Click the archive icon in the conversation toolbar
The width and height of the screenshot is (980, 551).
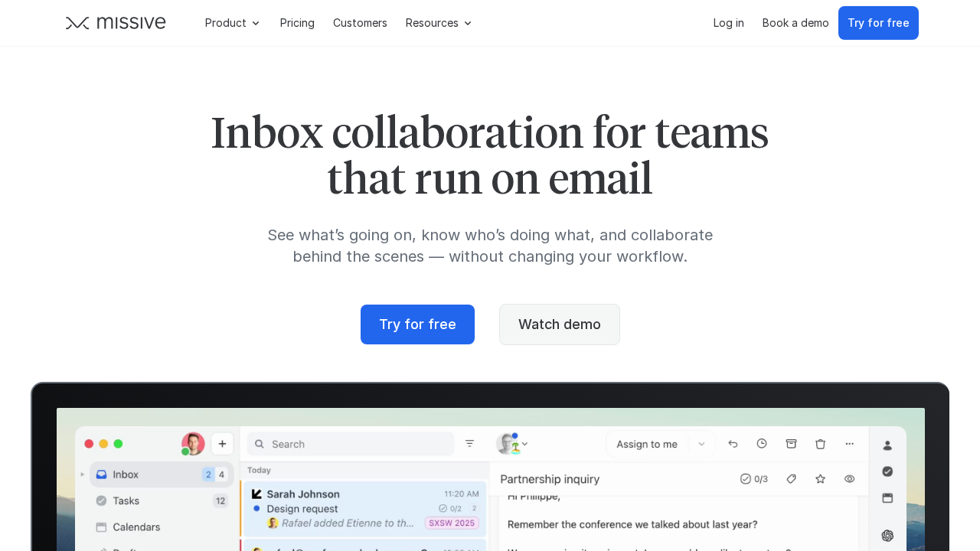coord(792,443)
